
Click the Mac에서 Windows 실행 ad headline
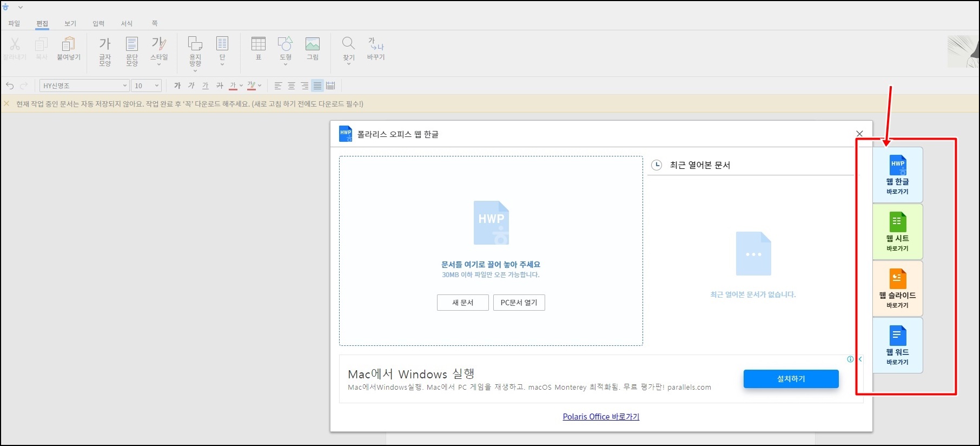coord(411,374)
